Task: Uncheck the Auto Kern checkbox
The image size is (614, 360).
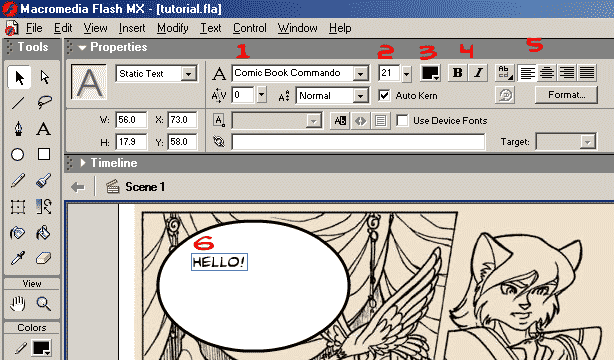Action: pos(385,96)
